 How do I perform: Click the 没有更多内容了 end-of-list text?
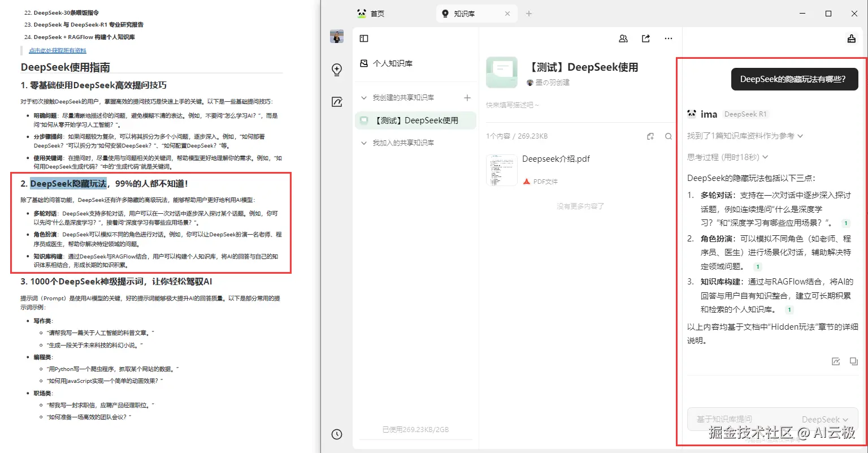click(x=580, y=206)
